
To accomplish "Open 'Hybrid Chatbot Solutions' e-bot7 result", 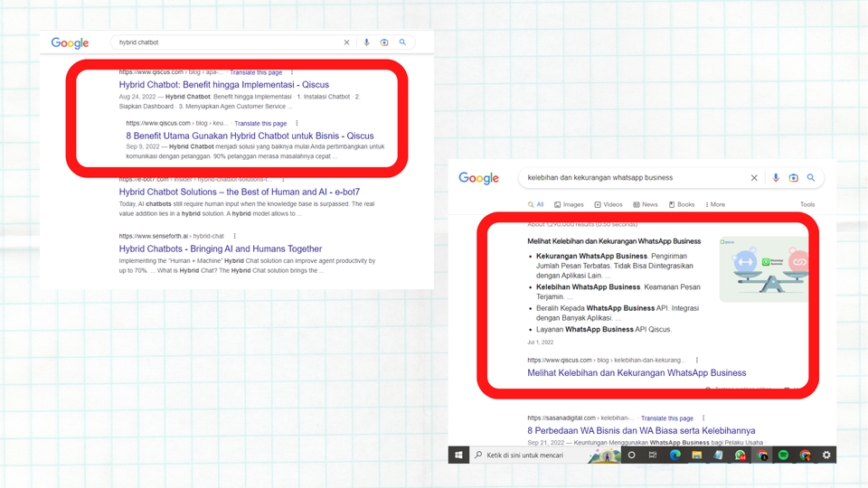I will pos(239,192).
